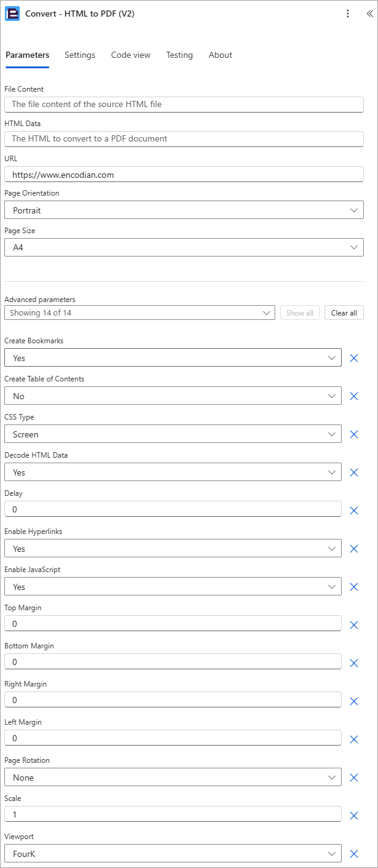Remove the Delay parameter
This screenshot has width=378, height=868.
354,511
